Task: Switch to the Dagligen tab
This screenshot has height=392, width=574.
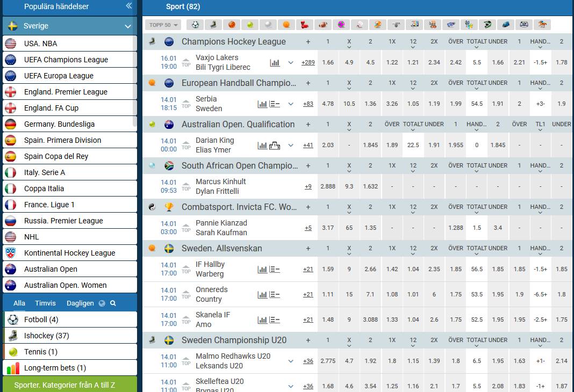Action: (80, 303)
